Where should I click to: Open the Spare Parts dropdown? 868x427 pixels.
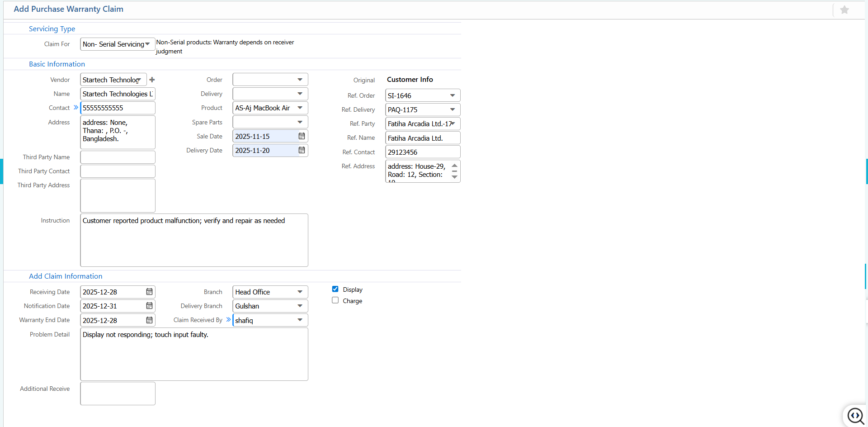coord(300,122)
